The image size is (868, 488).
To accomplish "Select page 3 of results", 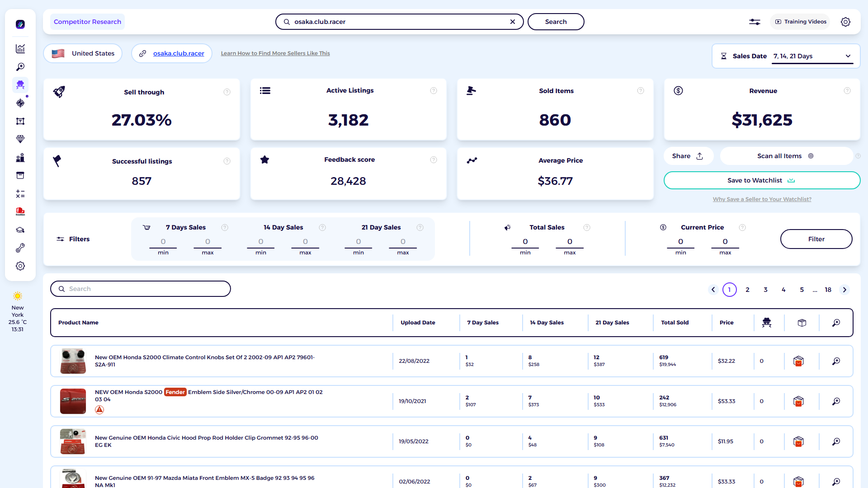I will click(766, 290).
